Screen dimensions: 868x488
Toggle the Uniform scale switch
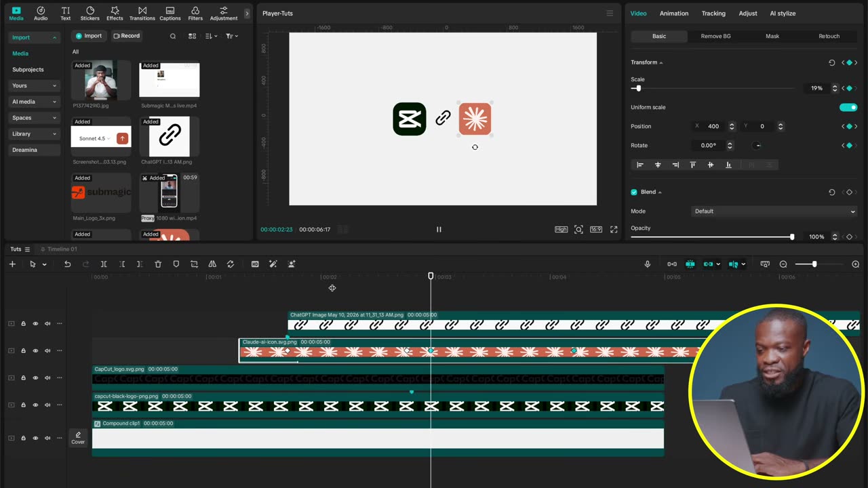848,107
